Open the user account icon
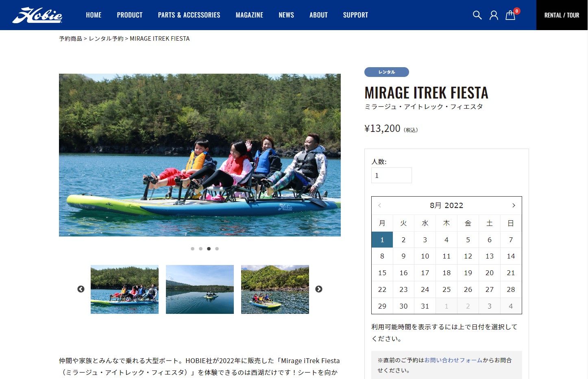588x379 pixels. coord(494,15)
